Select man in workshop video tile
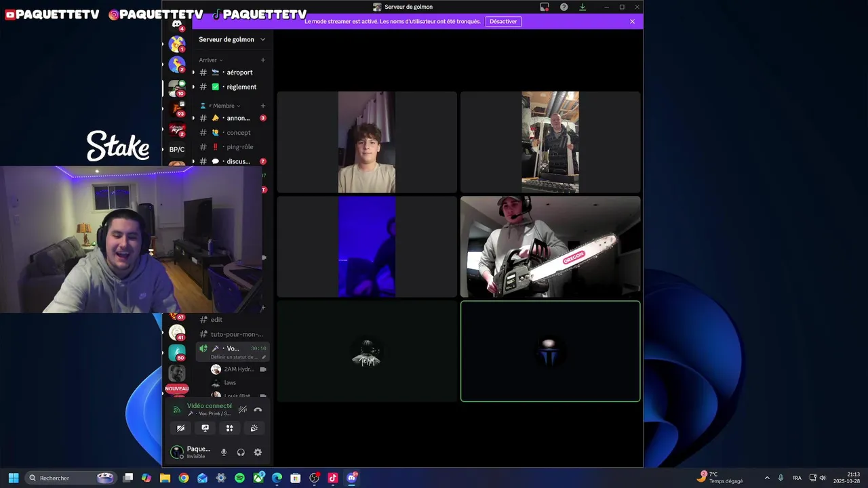 [x=550, y=142]
